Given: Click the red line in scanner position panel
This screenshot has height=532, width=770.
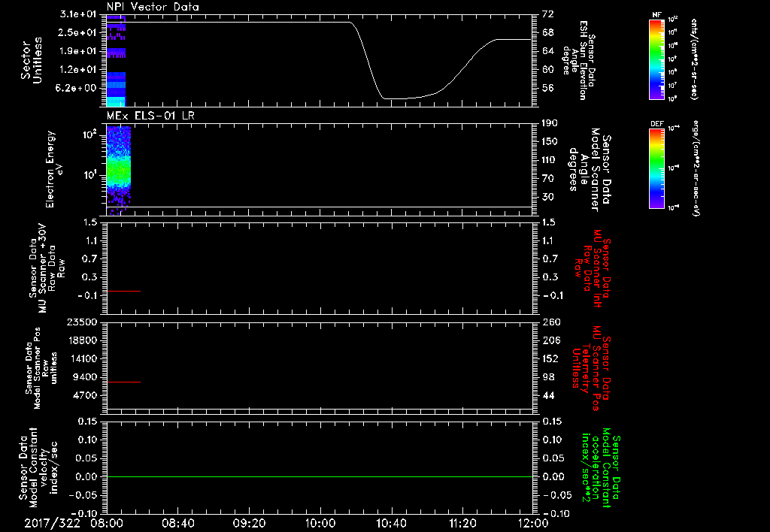Looking at the screenshot, I should 124,382.
